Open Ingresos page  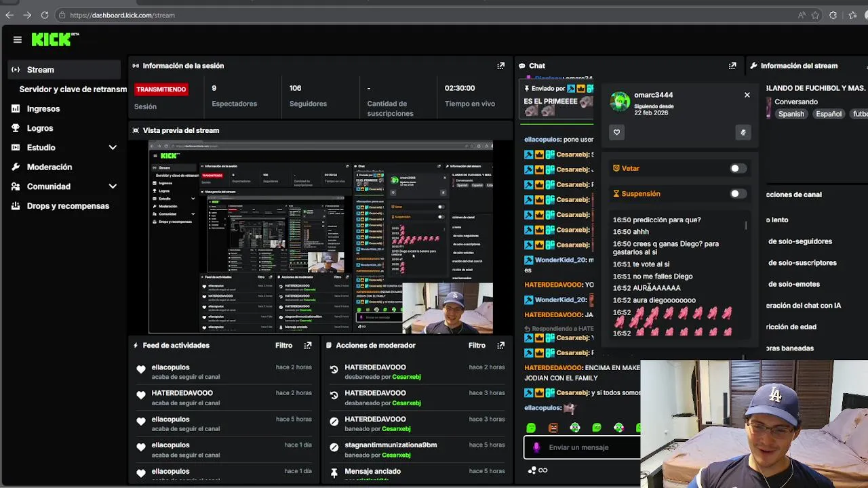43,108
